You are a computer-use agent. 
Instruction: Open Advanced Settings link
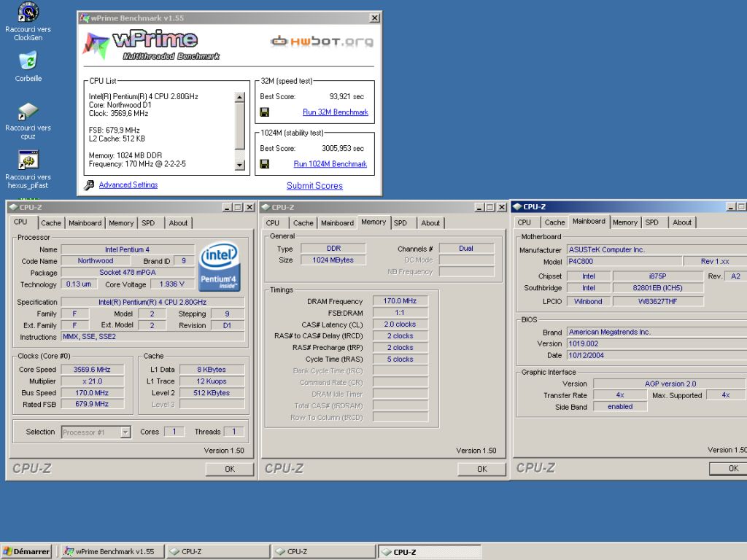[x=128, y=184]
